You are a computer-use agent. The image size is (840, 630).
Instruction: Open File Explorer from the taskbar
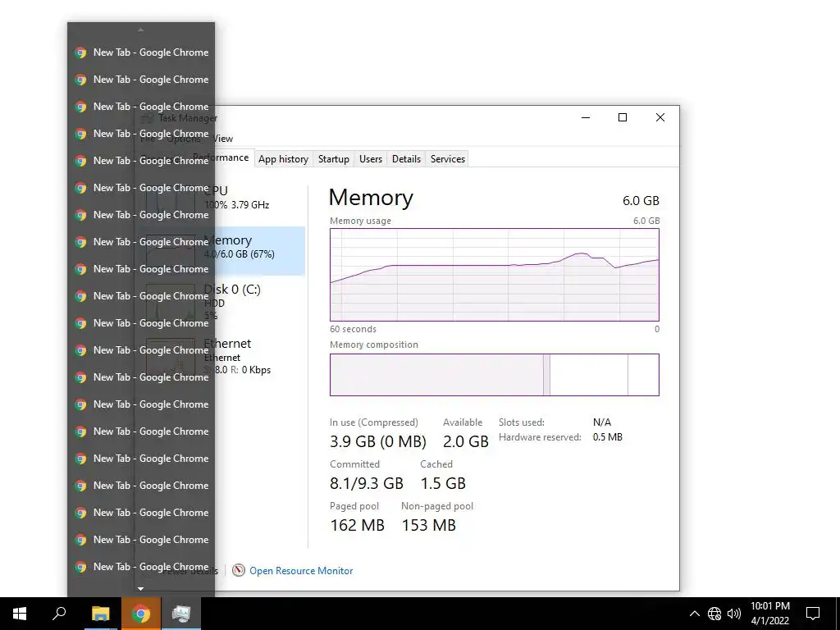(100, 614)
